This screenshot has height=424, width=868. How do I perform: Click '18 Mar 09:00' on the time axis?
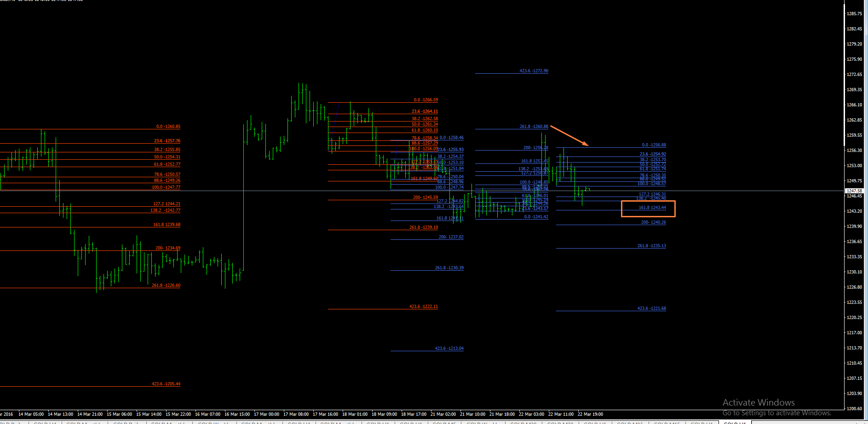tap(385, 414)
